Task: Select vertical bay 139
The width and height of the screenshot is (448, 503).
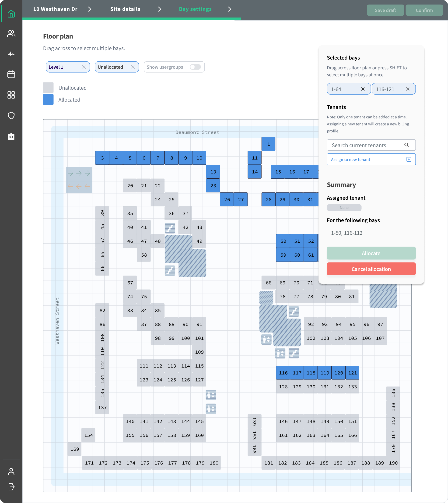Action: [254, 421]
